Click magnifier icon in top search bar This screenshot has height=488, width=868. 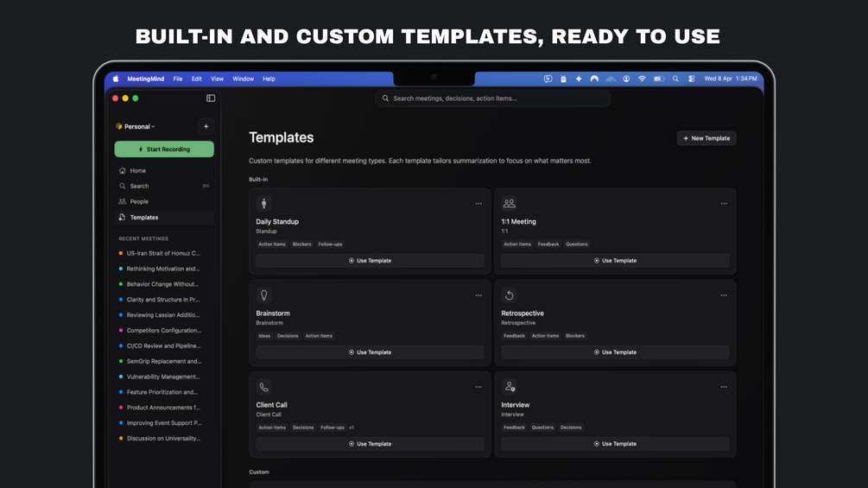[385, 98]
